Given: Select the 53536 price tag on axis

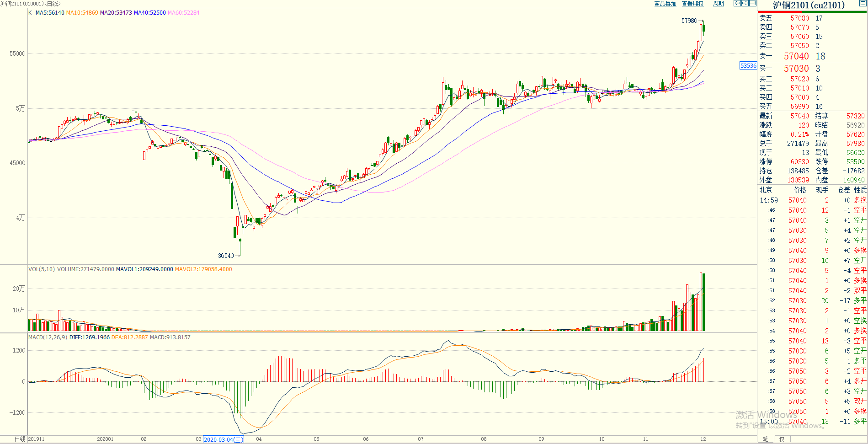Looking at the screenshot, I should (x=748, y=66).
